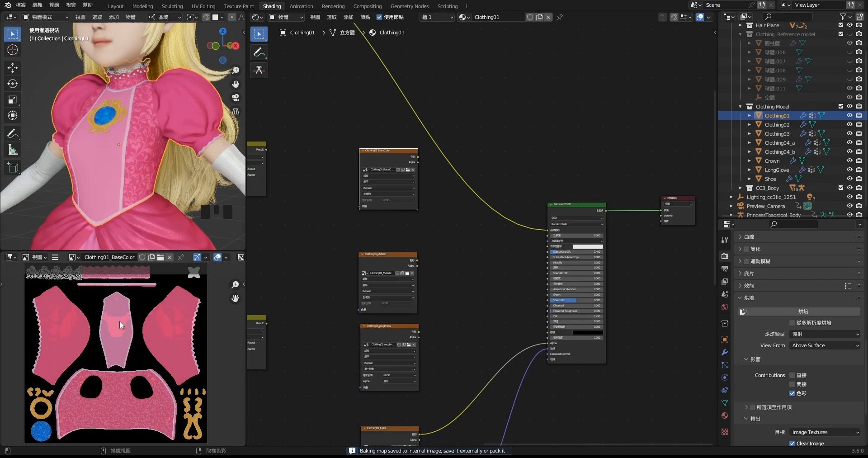Open 目標 dropdown showing Image Textures

(x=825, y=432)
